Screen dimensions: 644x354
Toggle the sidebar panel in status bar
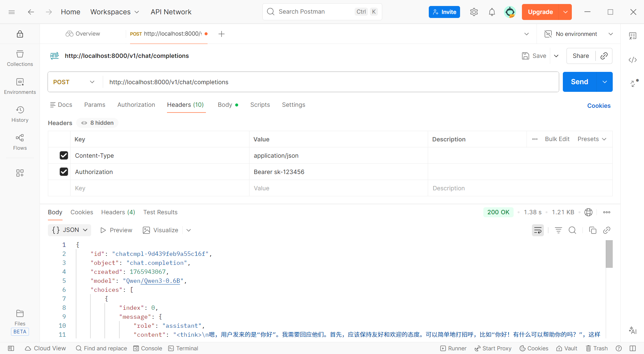[x=11, y=348]
